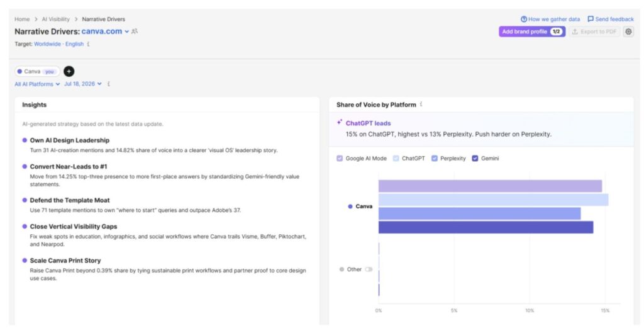Viewport: 644px width, 328px height.
Task: Toggle the Perplexity checkbox in legend
Action: 435,158
